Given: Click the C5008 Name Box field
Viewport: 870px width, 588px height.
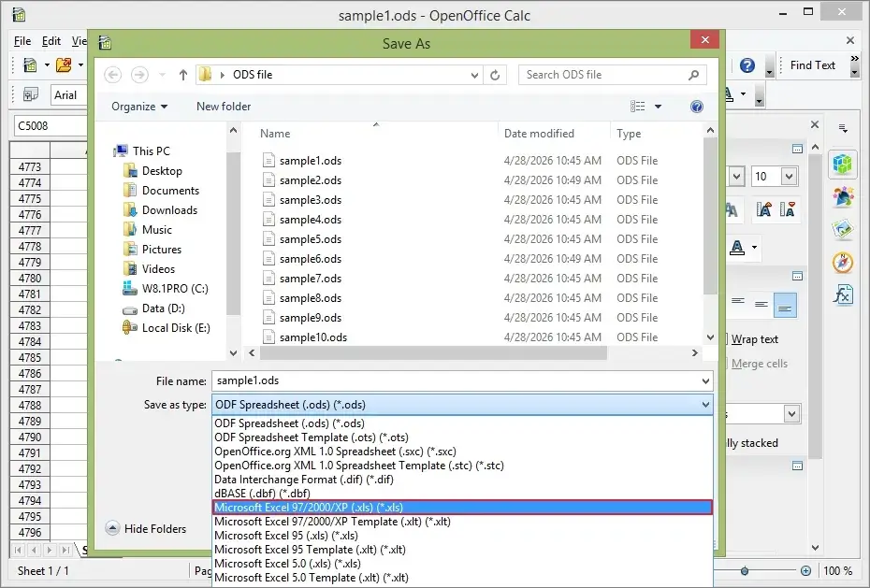Looking at the screenshot, I should click(50, 126).
